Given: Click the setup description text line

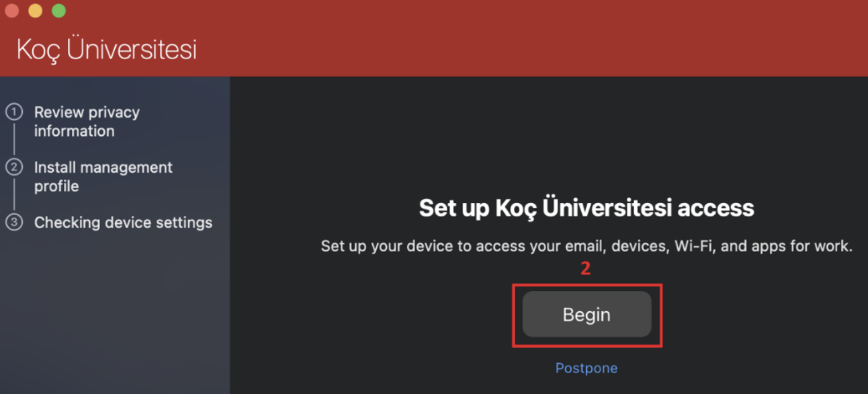Looking at the screenshot, I should tap(586, 246).
